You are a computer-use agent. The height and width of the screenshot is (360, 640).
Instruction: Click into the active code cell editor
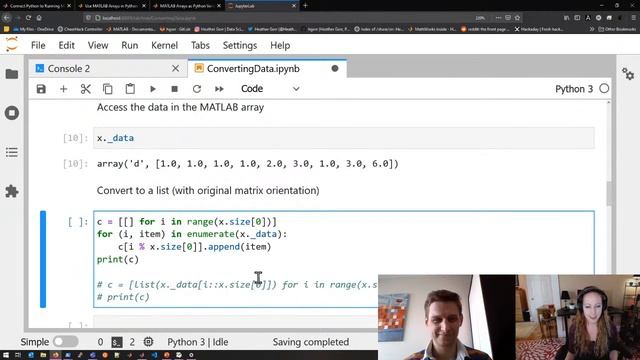pyautogui.click(x=344, y=259)
